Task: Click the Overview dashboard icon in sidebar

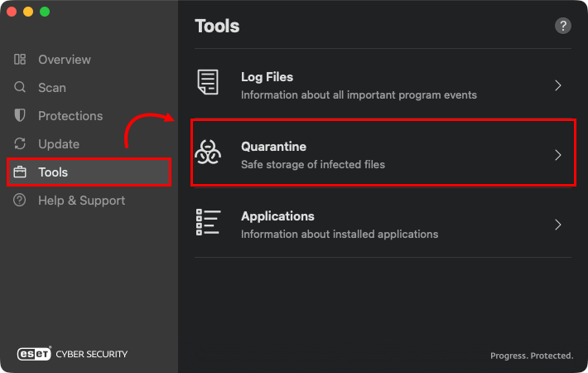Action: (21, 60)
